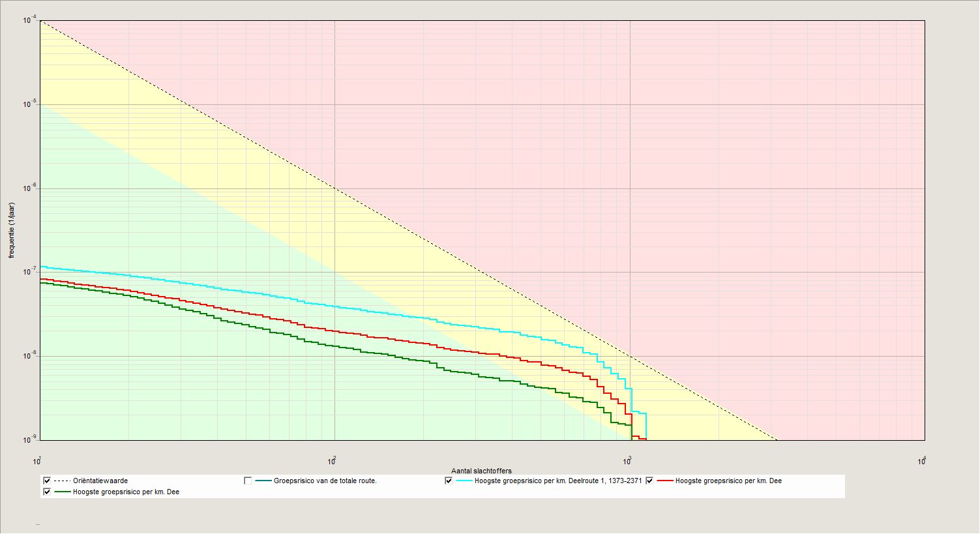This screenshot has width=980, height=534.
Task: Click the green legend line swatch
Action: click(63, 492)
